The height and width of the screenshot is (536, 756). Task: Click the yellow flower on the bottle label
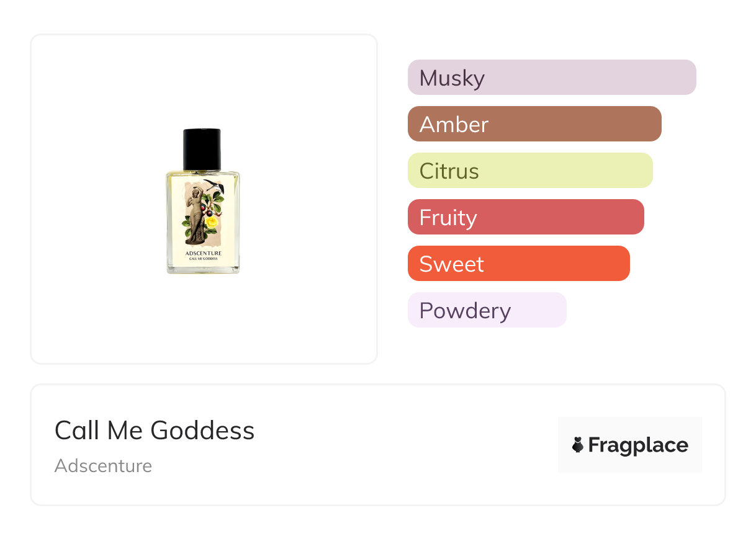(x=212, y=222)
